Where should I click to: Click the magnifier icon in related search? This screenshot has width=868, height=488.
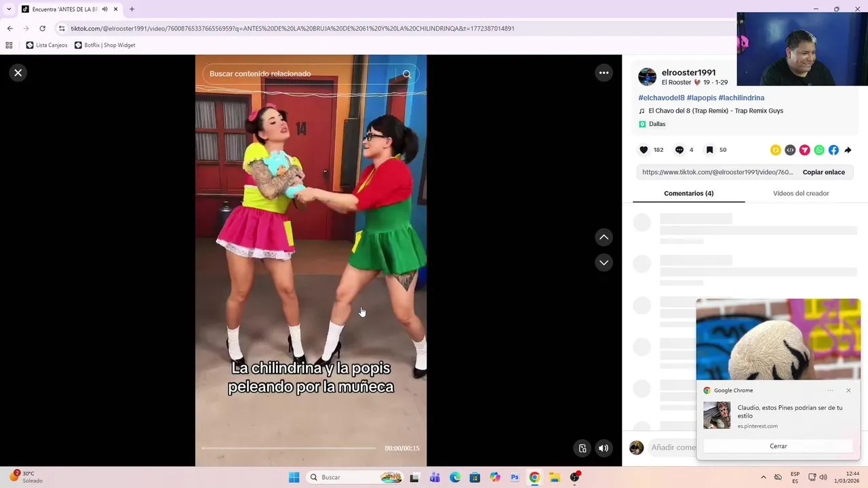pyautogui.click(x=407, y=74)
